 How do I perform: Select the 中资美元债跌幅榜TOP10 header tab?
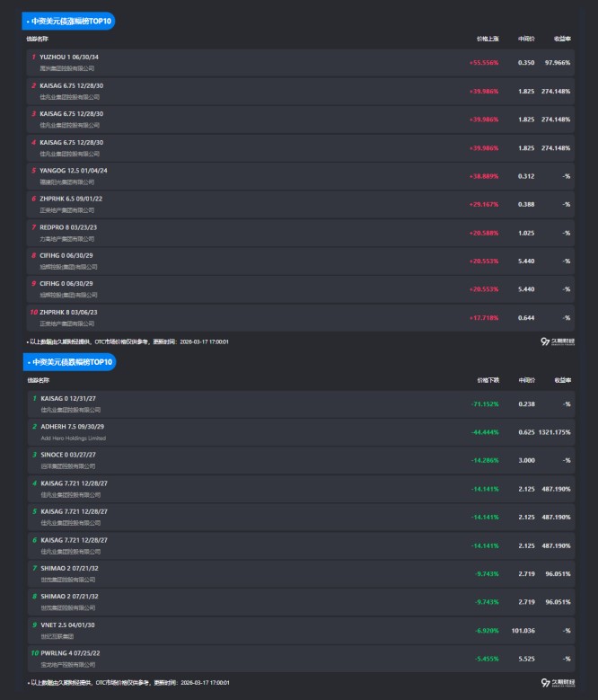coord(69,362)
